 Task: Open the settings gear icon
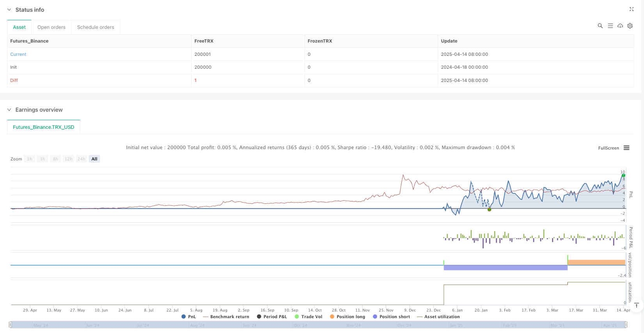click(x=630, y=26)
